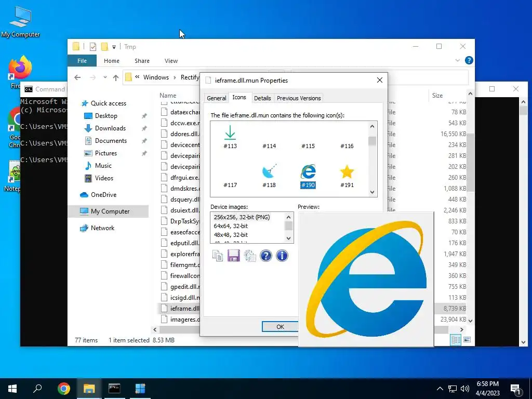Select 48x48, 32-bit device image

(x=231, y=235)
